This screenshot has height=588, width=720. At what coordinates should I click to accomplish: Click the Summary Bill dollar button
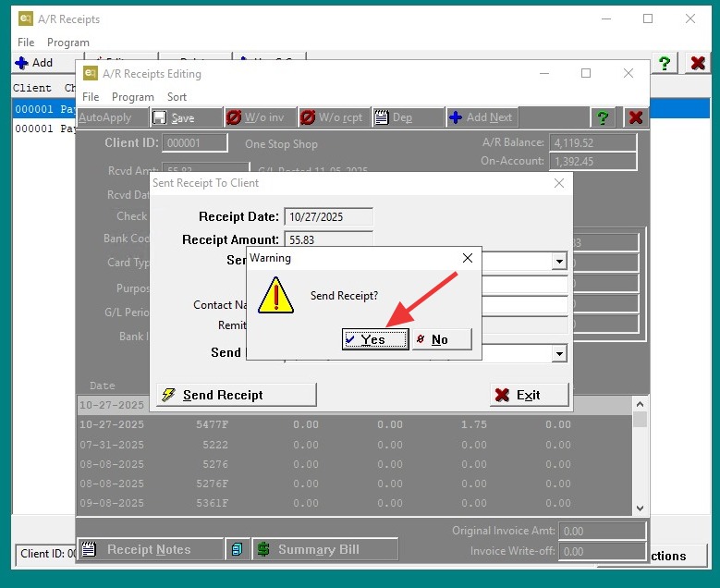[x=325, y=549]
